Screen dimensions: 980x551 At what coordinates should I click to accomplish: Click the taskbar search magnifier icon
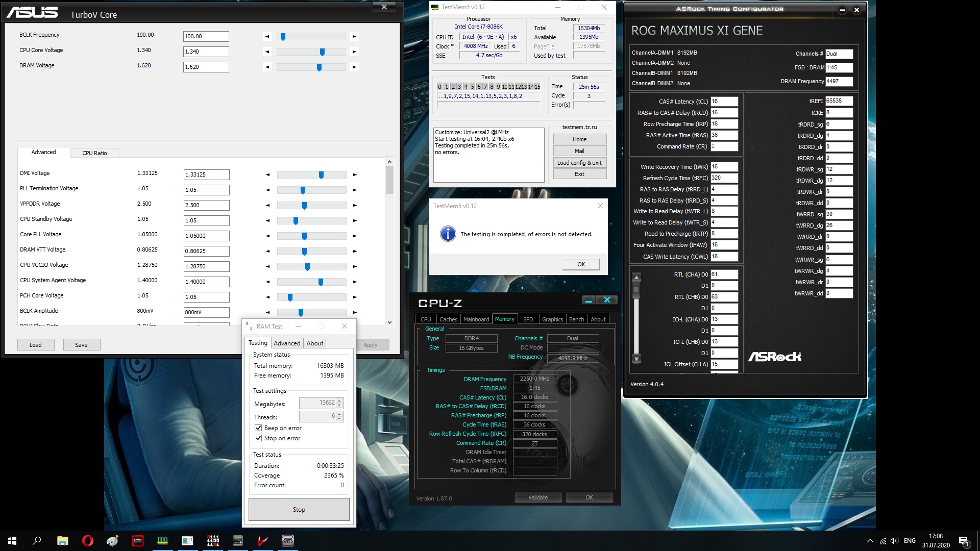click(37, 541)
